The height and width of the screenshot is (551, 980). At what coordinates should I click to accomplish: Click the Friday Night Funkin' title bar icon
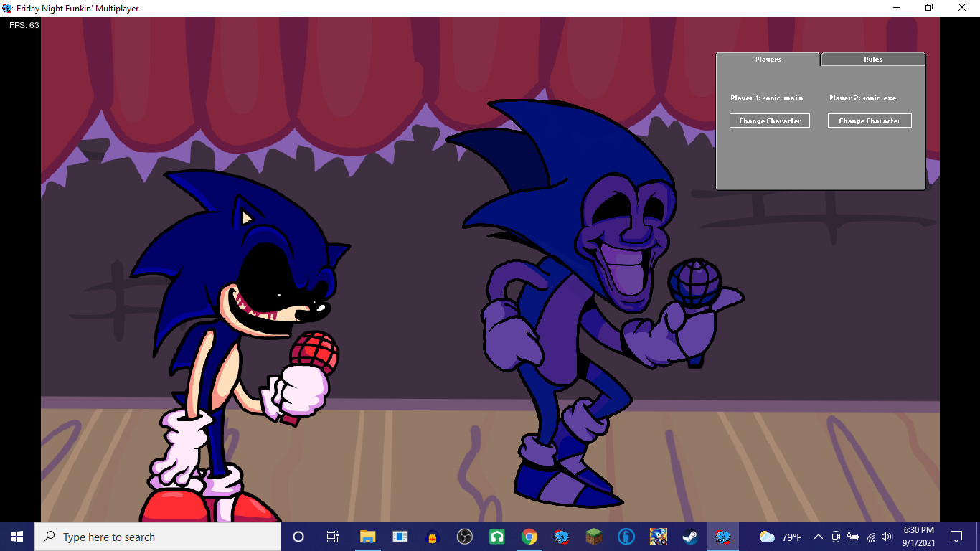[8, 8]
